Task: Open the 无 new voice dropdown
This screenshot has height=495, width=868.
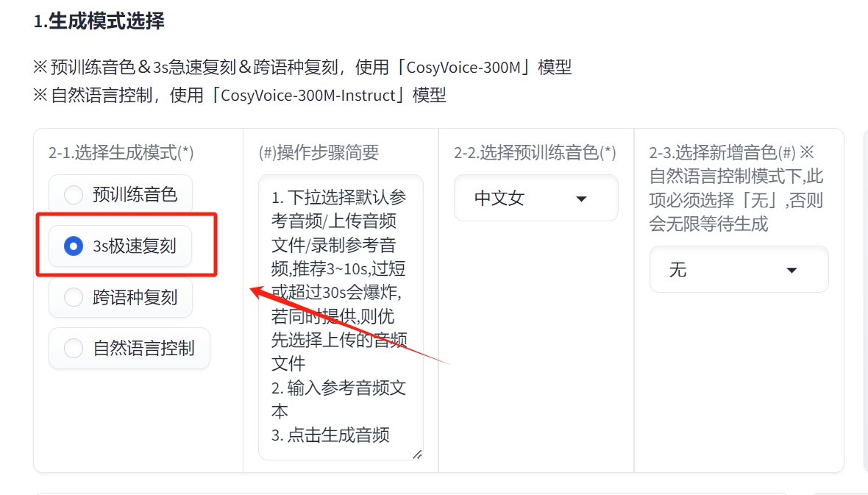Action: pyautogui.click(x=739, y=269)
